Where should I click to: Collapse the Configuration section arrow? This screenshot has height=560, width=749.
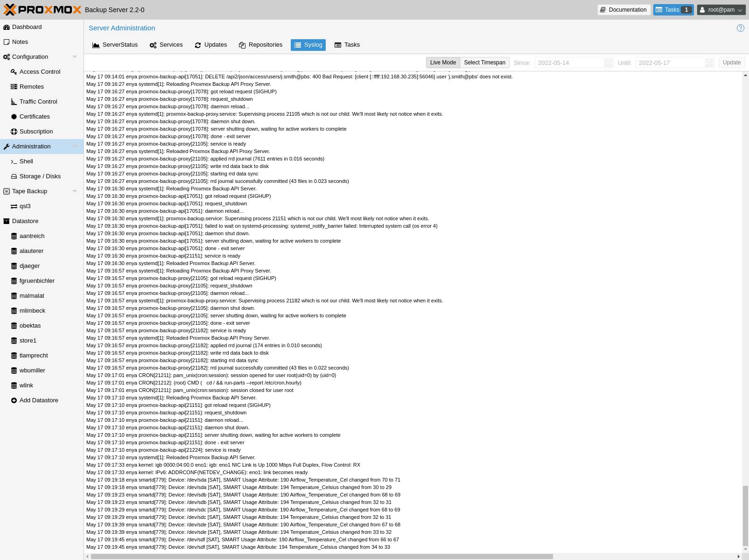[x=75, y=57]
